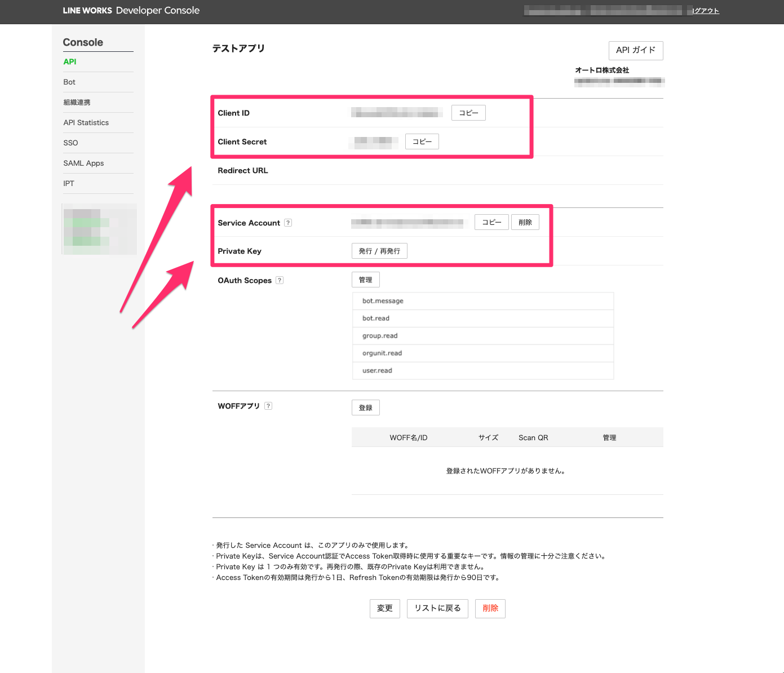Click the logout link in the header
This screenshot has height=673, width=784.
coord(705,11)
